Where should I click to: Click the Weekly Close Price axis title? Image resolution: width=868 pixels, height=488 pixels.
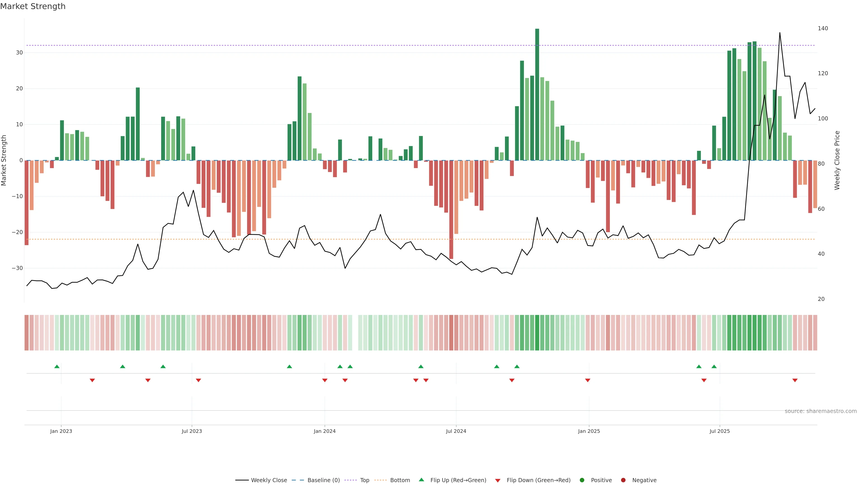(837, 160)
